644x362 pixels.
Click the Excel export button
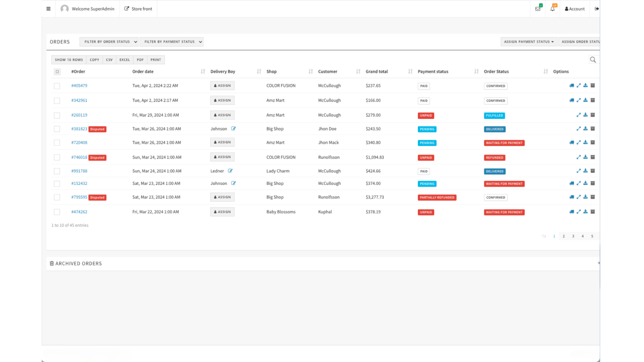point(124,60)
